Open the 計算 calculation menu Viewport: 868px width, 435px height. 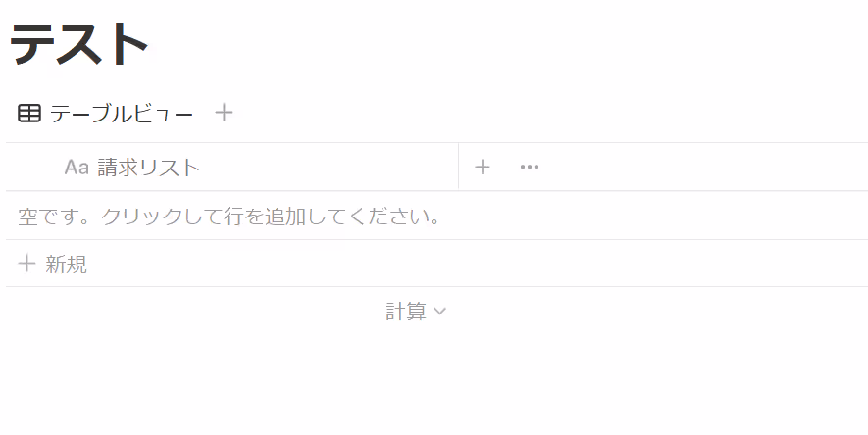click(416, 312)
